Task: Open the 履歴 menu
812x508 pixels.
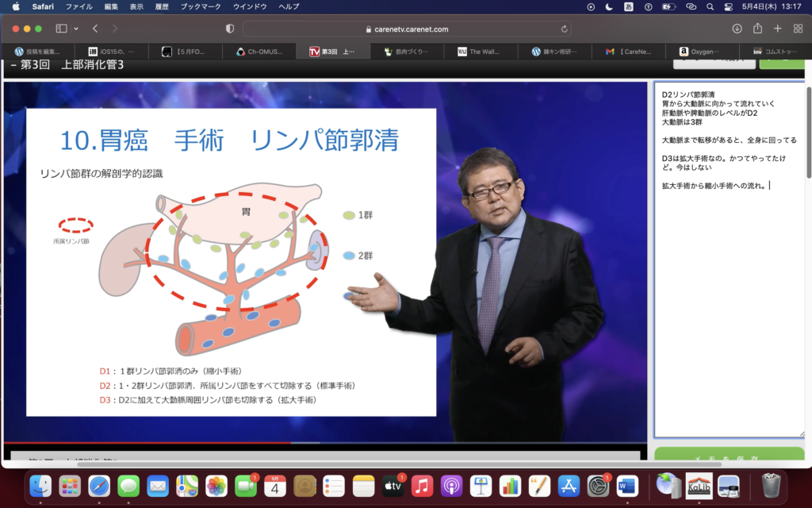Action: [161, 6]
